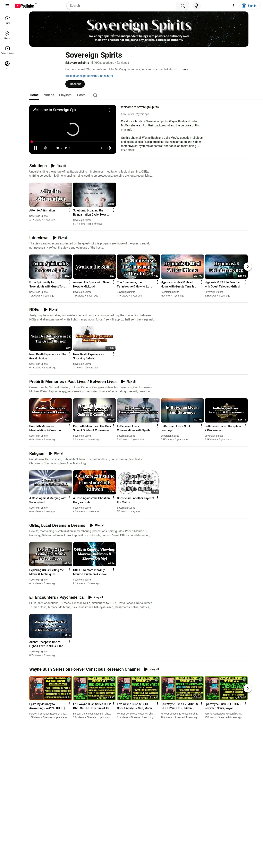Open Welcome to Sovereign Spirits! title link
This screenshot has height=868, width=263.
click(x=140, y=107)
